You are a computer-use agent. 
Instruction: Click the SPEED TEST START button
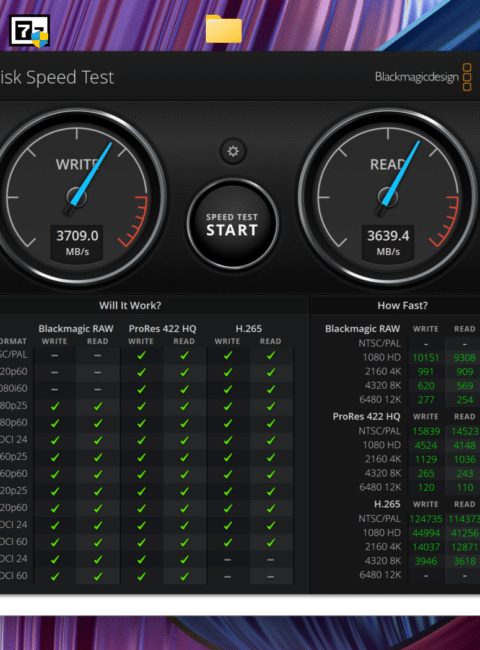[x=233, y=224]
